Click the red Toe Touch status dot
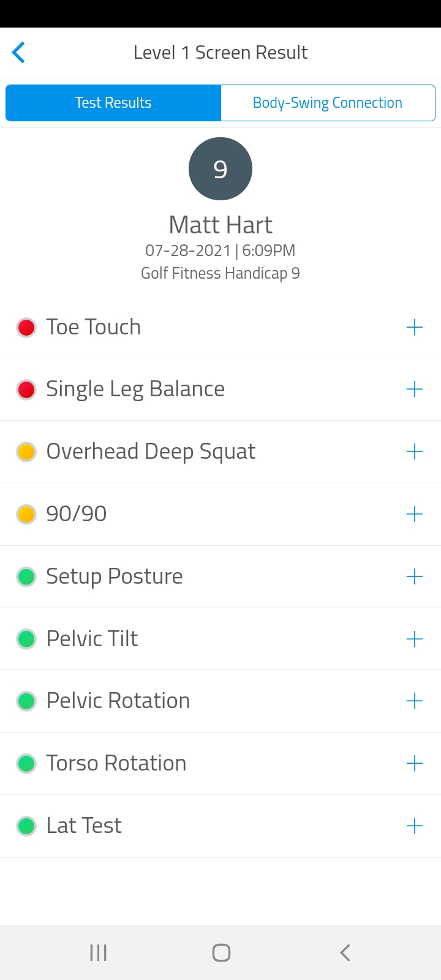This screenshot has height=980, width=441. pos(26,328)
